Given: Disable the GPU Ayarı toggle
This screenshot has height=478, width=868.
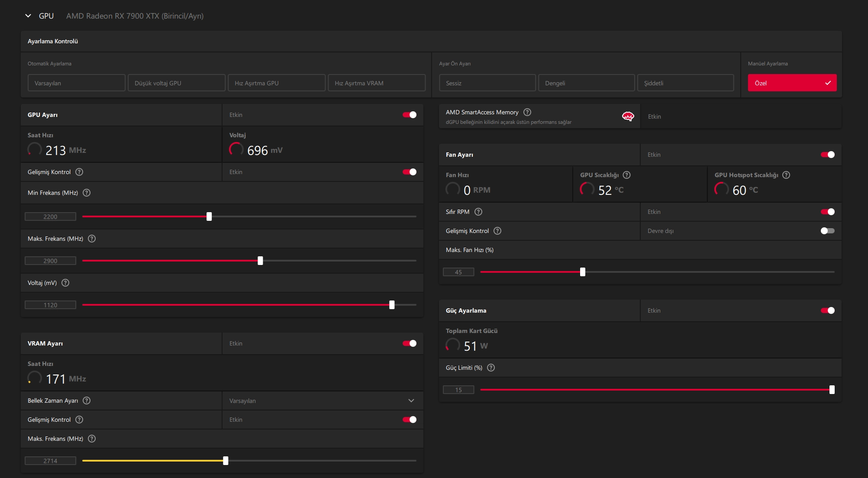Looking at the screenshot, I should tap(410, 115).
